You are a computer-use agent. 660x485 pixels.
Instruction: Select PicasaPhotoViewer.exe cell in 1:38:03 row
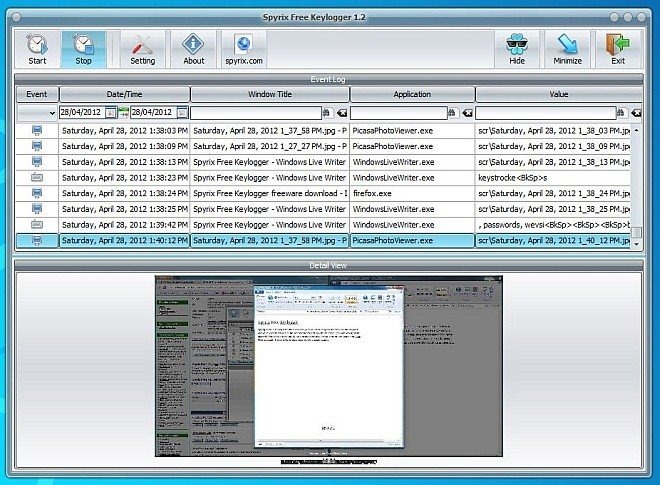coord(412,131)
